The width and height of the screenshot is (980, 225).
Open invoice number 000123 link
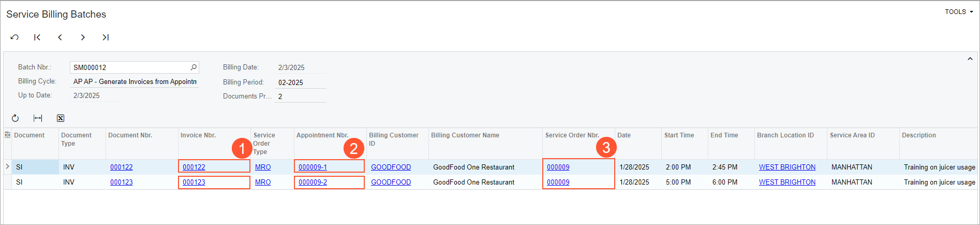(194, 182)
